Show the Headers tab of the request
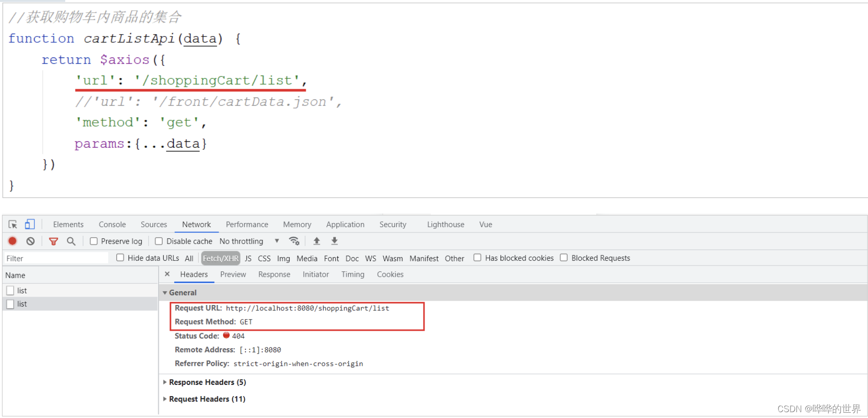The width and height of the screenshot is (868, 418). coord(194,274)
